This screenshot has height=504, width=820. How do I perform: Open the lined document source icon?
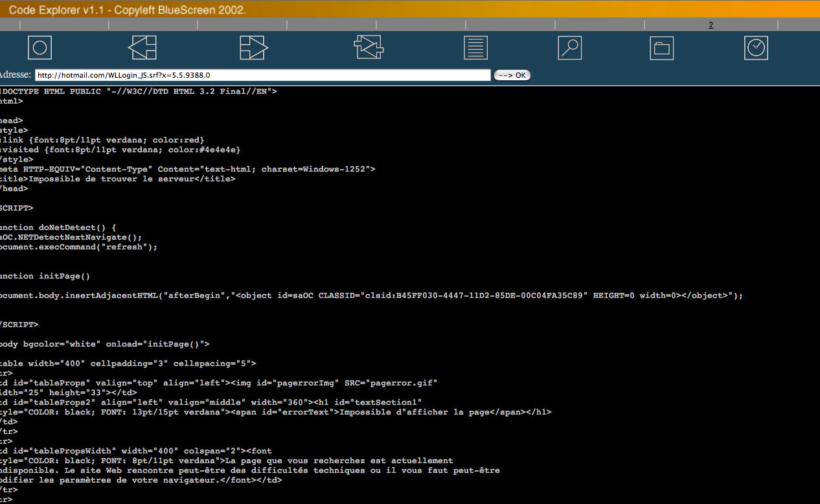(475, 48)
